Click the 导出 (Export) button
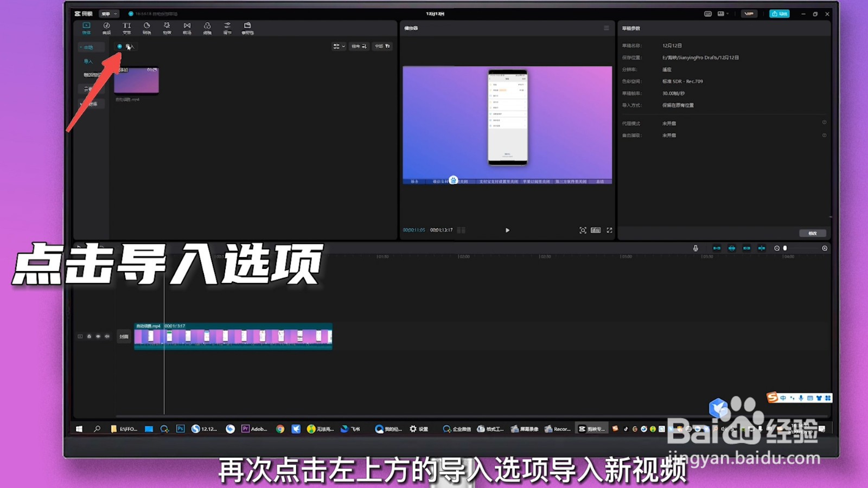Screen dimensions: 868x488 pyautogui.click(x=780, y=14)
